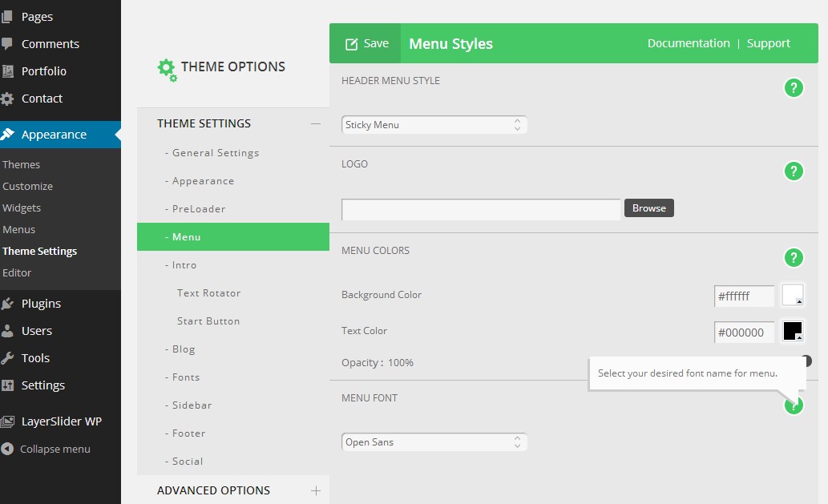
Task: Open the white background color swatch
Action: click(792, 295)
